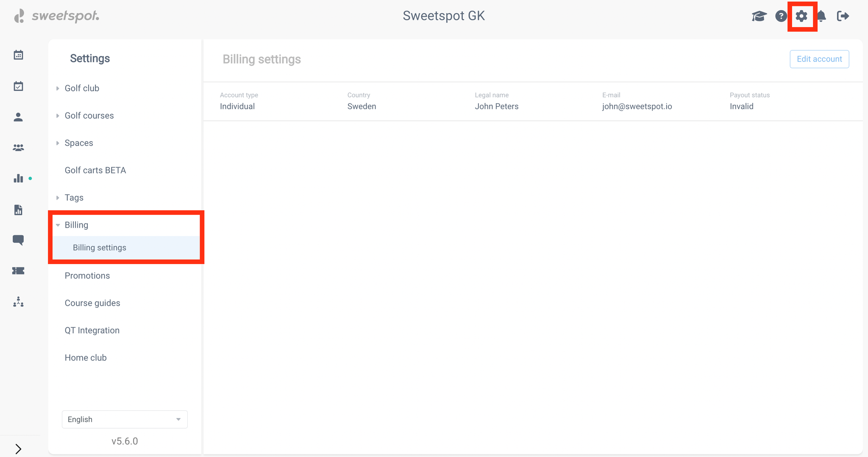Click the Legal name value John Peters

[497, 106]
